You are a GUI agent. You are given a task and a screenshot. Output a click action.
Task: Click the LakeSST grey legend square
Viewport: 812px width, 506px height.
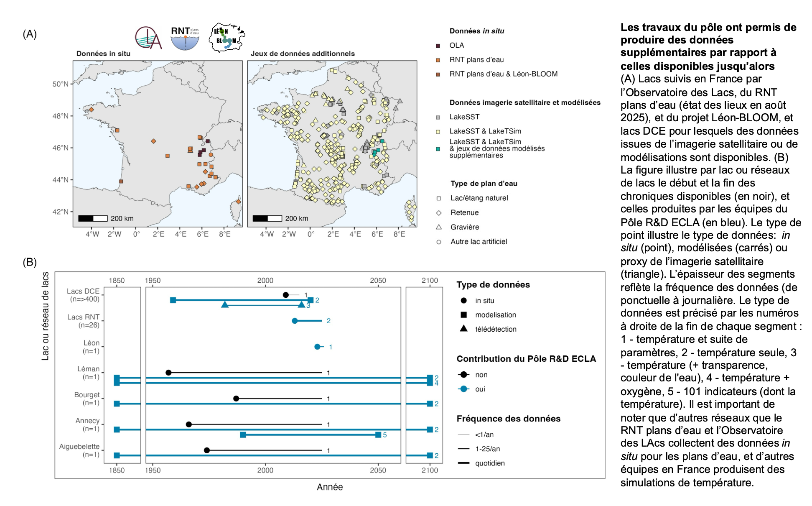438,117
